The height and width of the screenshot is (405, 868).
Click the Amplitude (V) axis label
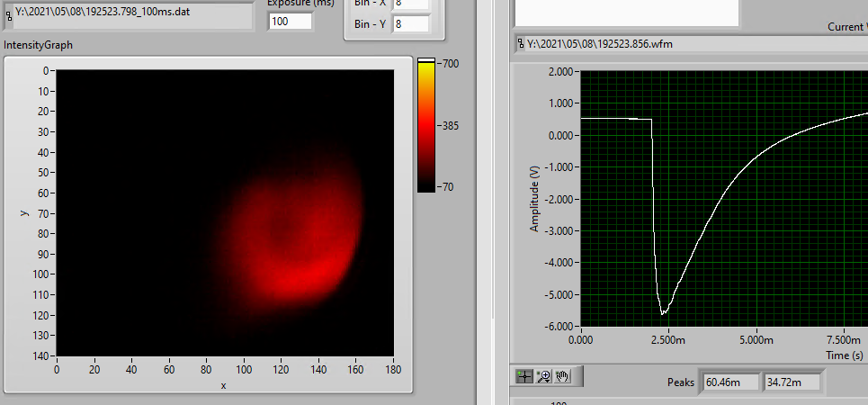(534, 200)
